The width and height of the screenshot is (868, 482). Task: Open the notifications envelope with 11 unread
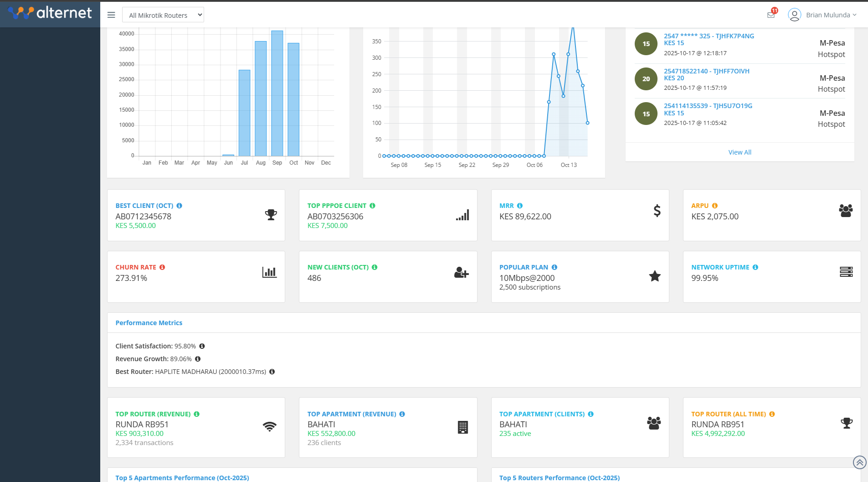pos(770,15)
